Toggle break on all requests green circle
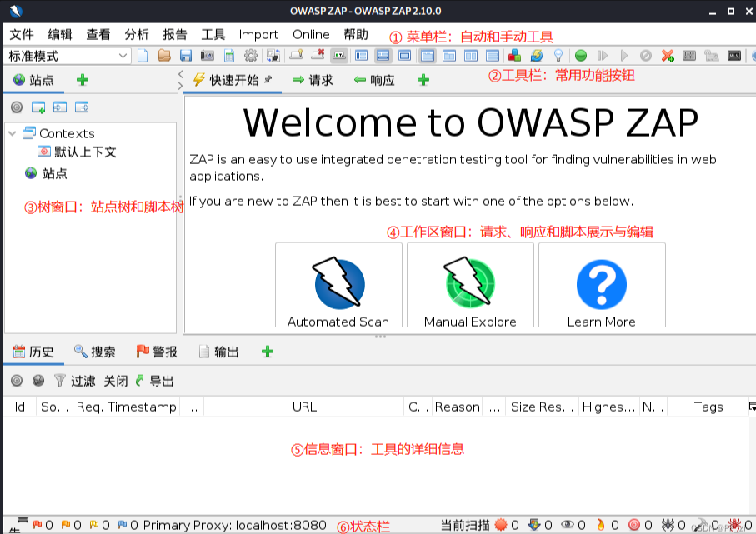 point(581,56)
